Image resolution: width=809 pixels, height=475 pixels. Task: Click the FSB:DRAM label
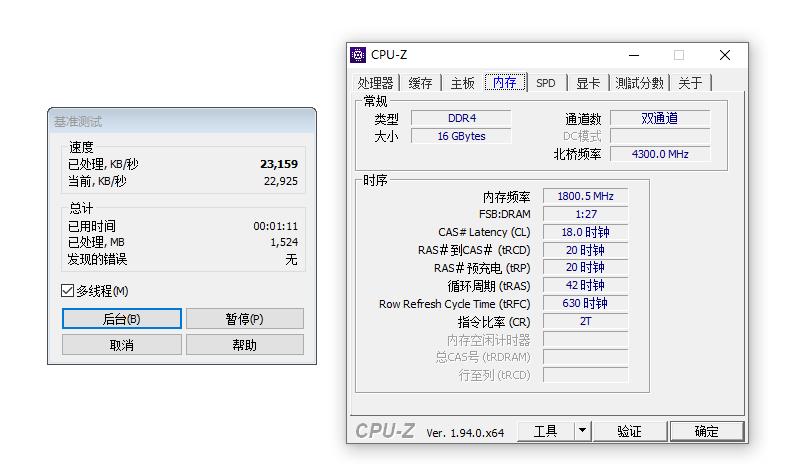pyautogui.click(x=505, y=214)
